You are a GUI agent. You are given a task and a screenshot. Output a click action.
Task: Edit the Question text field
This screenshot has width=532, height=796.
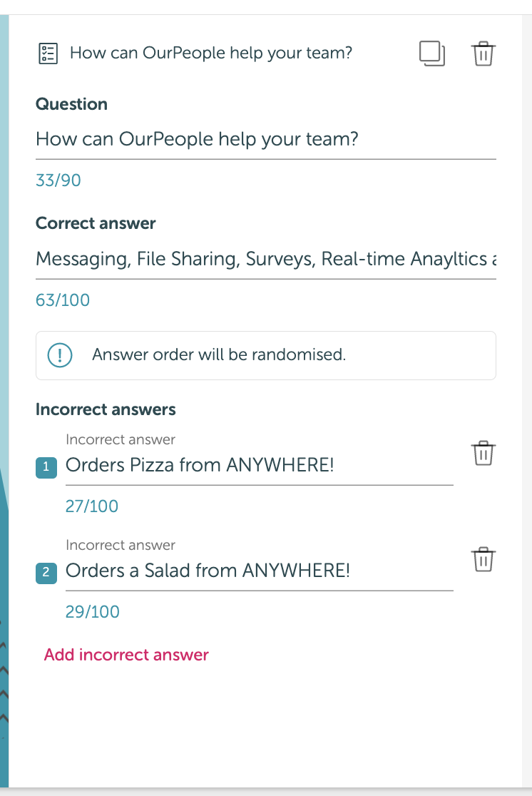(265, 139)
